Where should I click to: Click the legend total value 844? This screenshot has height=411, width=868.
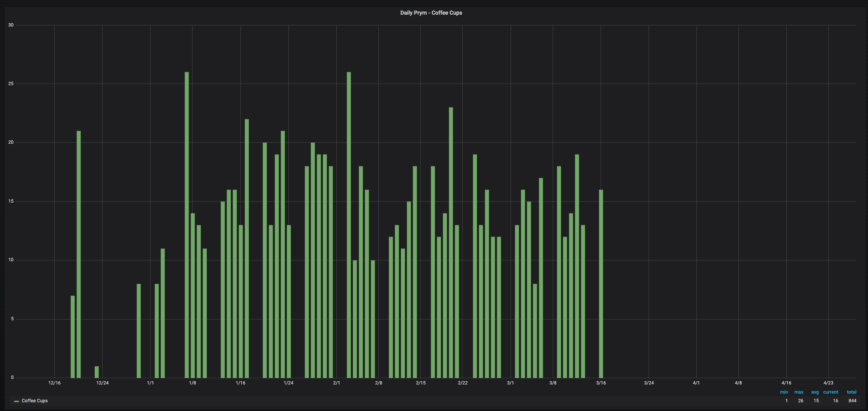point(852,401)
